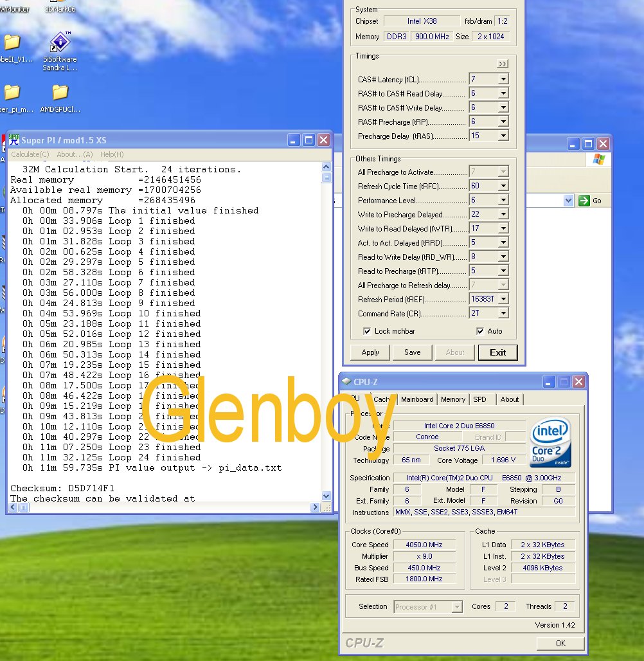This screenshot has width=644, height=661.
Task: Open the Command Rate (CR) dropdown
Action: pyautogui.click(x=503, y=313)
